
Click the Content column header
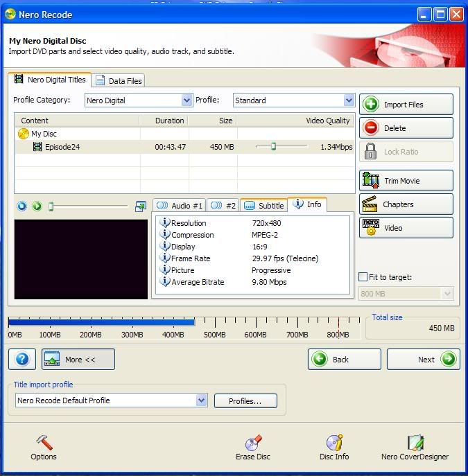(x=78, y=121)
